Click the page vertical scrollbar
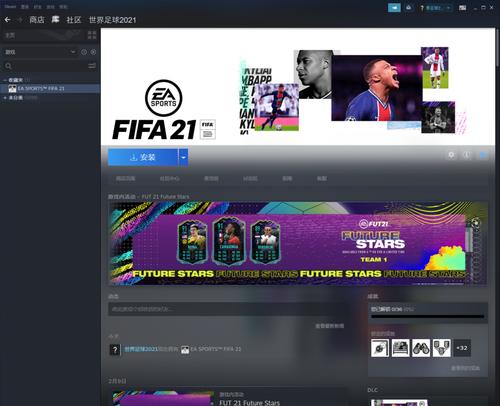This screenshot has height=406, width=500. coord(497,47)
